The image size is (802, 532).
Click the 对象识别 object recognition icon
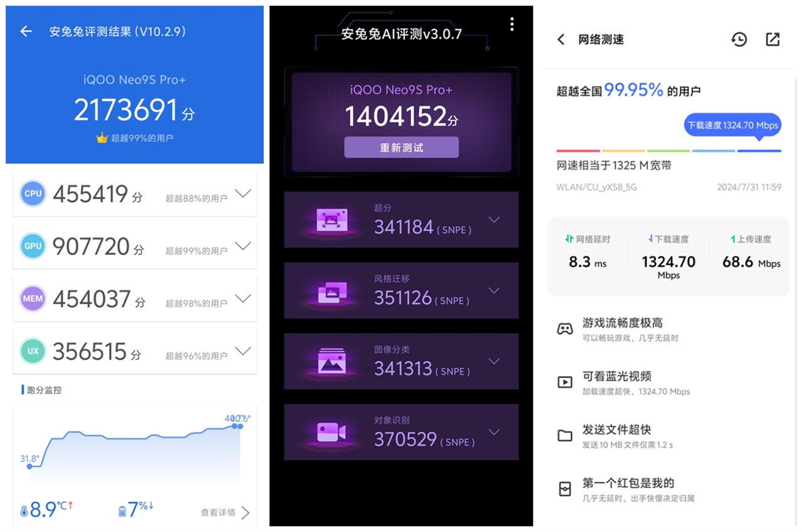coord(331,432)
